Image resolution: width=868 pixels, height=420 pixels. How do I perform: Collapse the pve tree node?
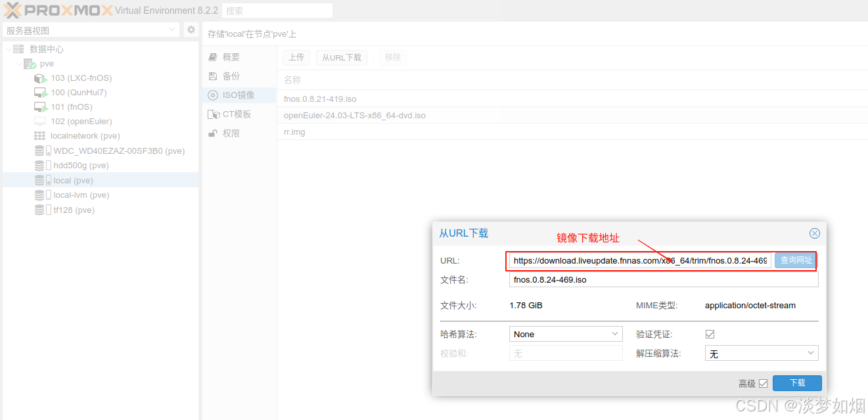18,64
